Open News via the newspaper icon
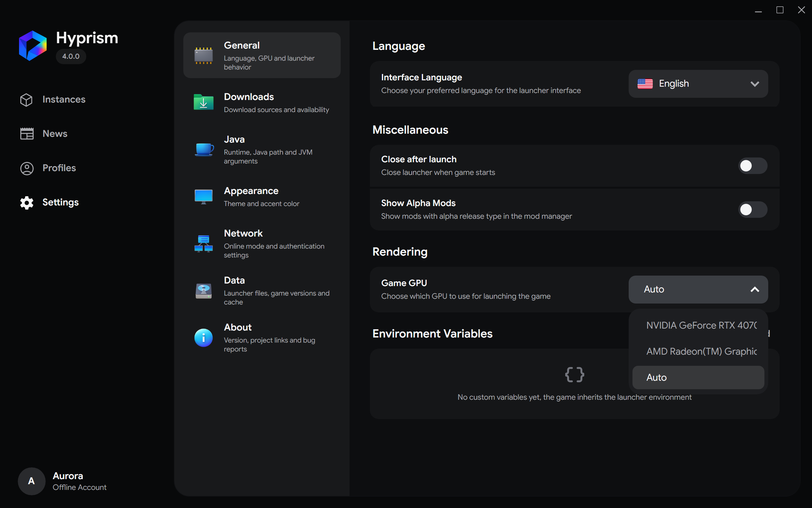This screenshot has height=508, width=812. pos(27,134)
